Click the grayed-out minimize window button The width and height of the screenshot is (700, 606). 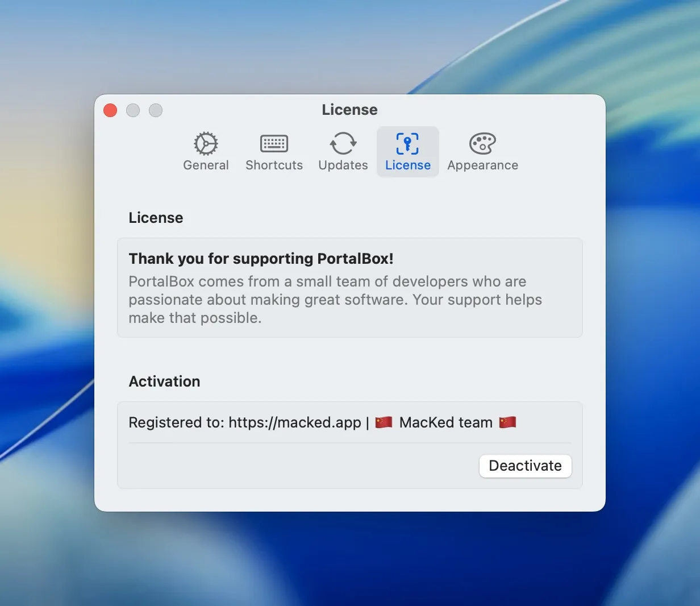(x=133, y=110)
